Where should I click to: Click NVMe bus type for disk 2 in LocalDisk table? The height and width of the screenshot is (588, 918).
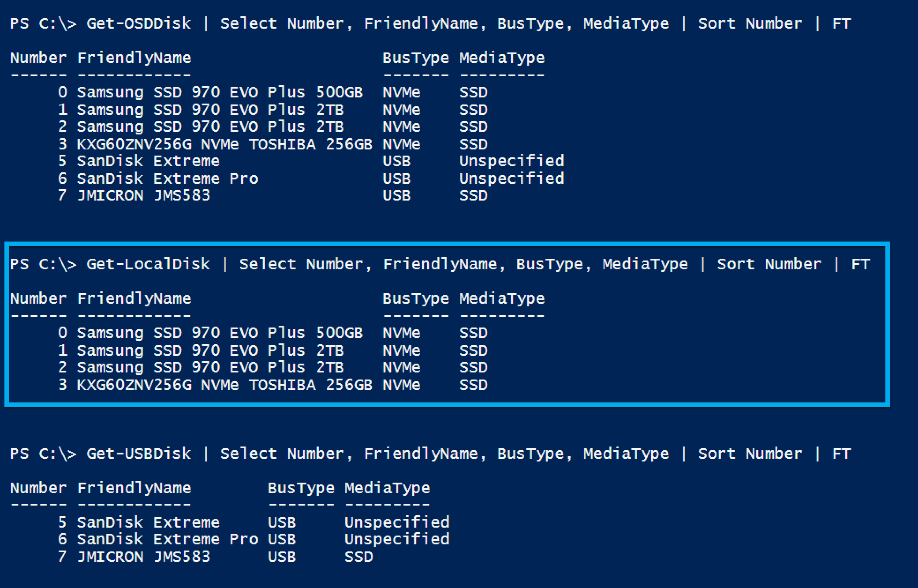(x=401, y=367)
